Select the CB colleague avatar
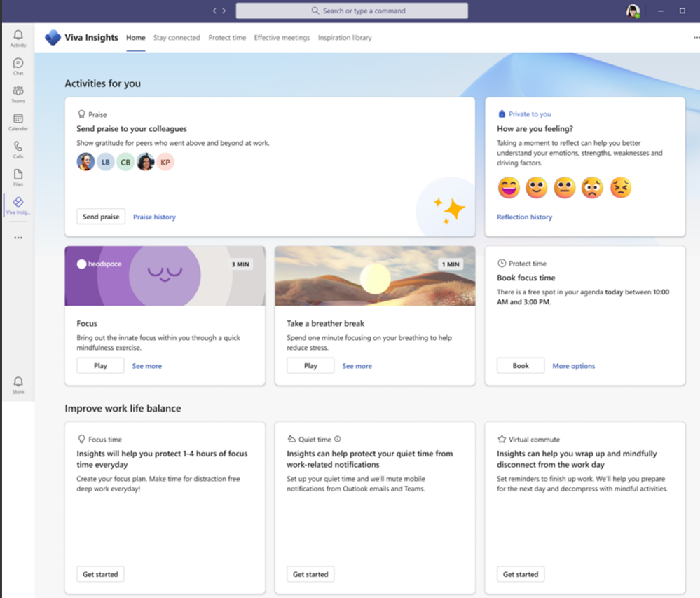This screenshot has width=700, height=598. coord(125,162)
